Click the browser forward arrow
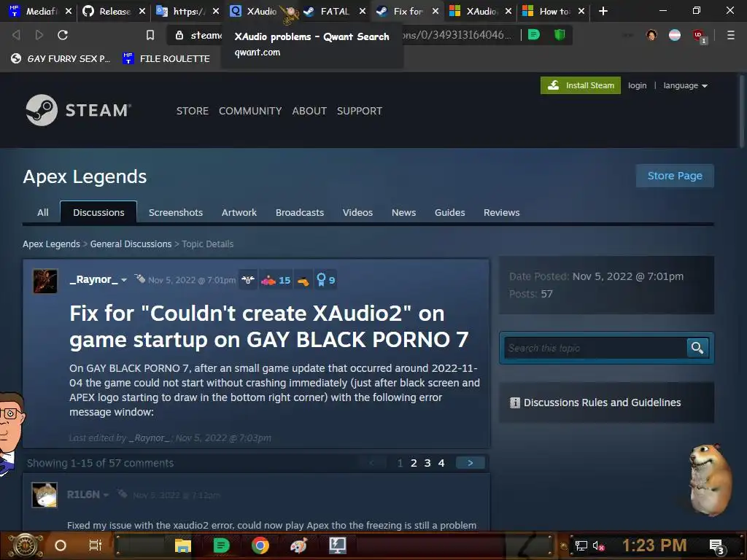The height and width of the screenshot is (560, 747). point(39,35)
